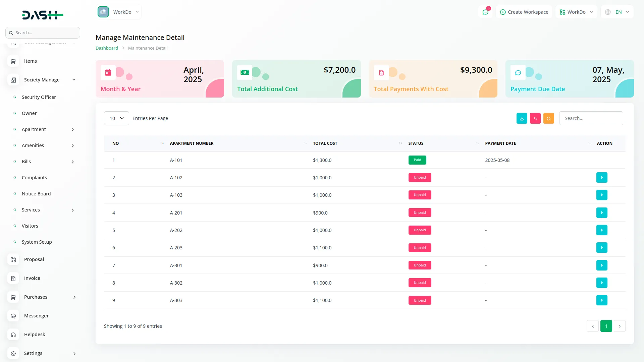Screen dimensions: 644x362
Task: Click the orange refresh icon button
Action: pos(548,118)
